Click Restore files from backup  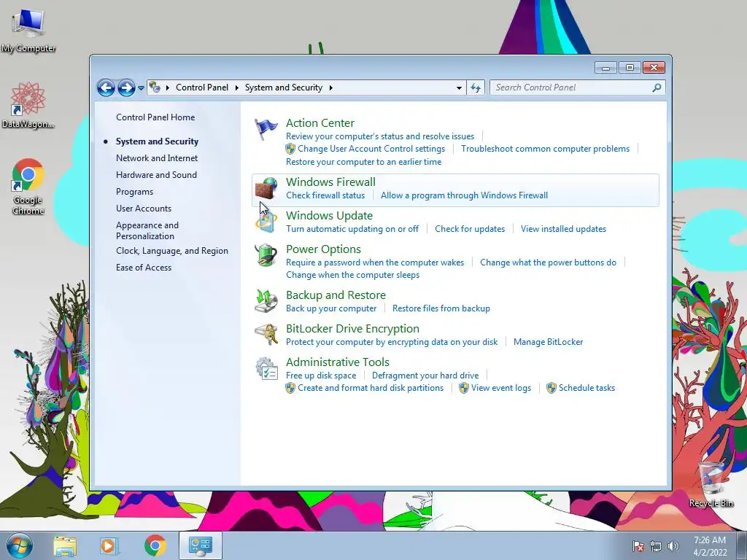[x=441, y=308]
